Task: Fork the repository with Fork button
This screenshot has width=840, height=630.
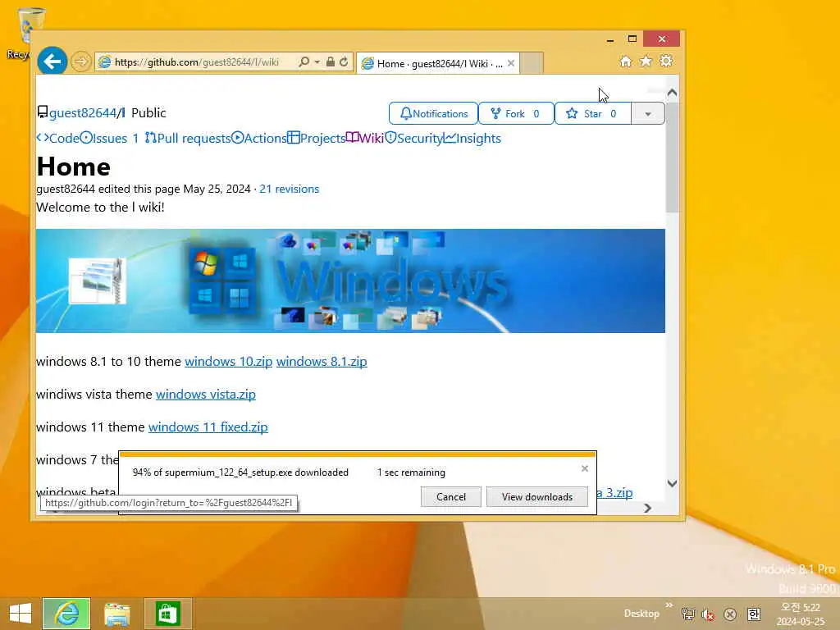Action: (x=516, y=113)
